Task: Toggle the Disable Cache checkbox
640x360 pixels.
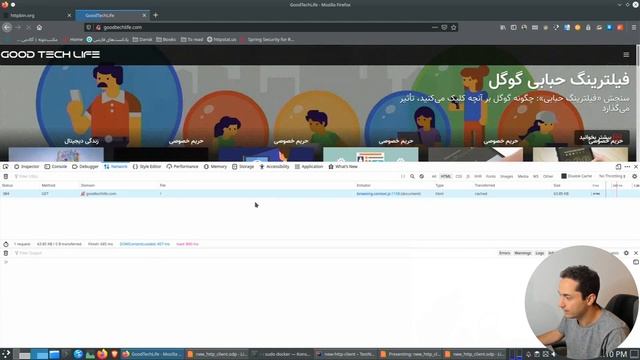Action: coord(564,176)
